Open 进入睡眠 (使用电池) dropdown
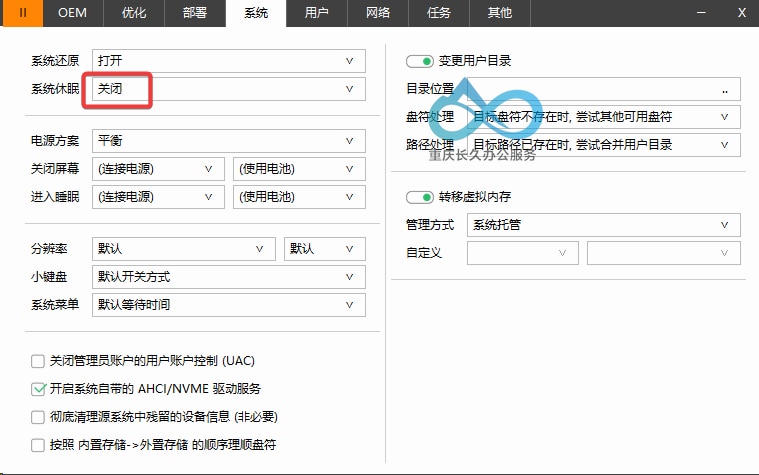This screenshot has height=475, width=759. coord(299,197)
